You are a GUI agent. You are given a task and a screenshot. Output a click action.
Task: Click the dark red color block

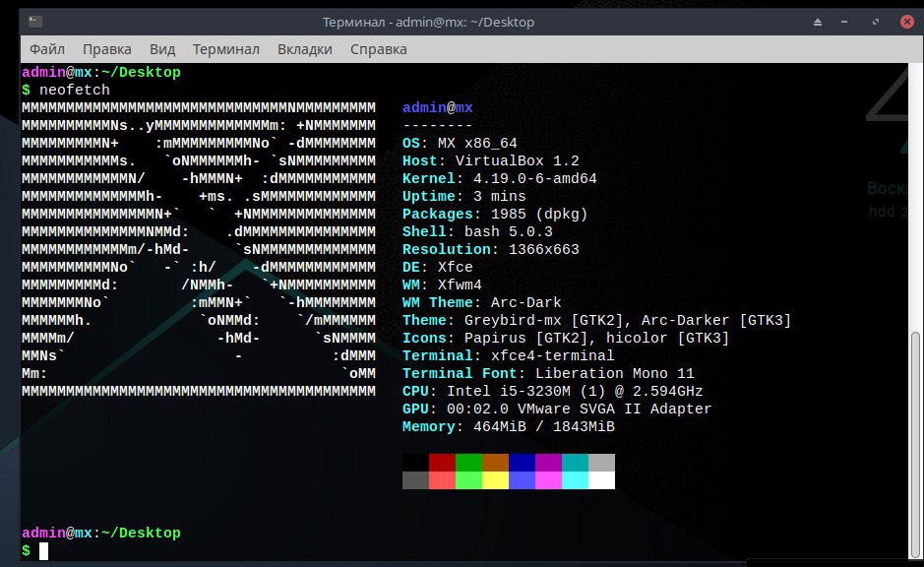[442, 463]
